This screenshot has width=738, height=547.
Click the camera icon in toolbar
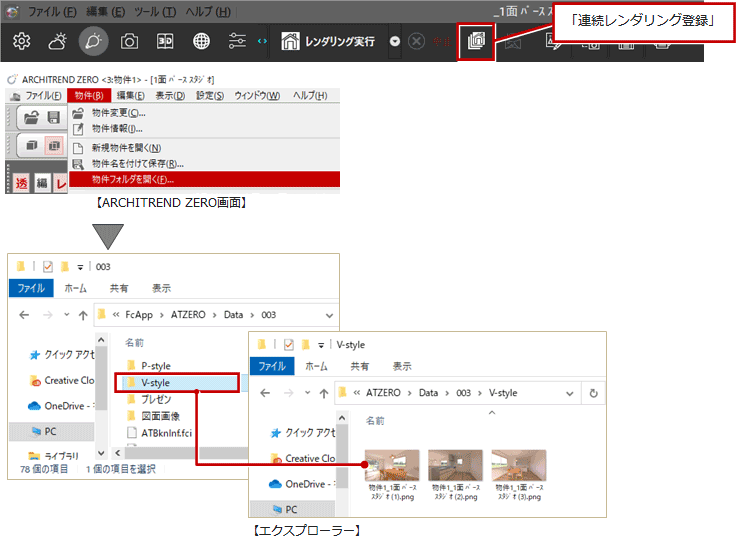(129, 41)
